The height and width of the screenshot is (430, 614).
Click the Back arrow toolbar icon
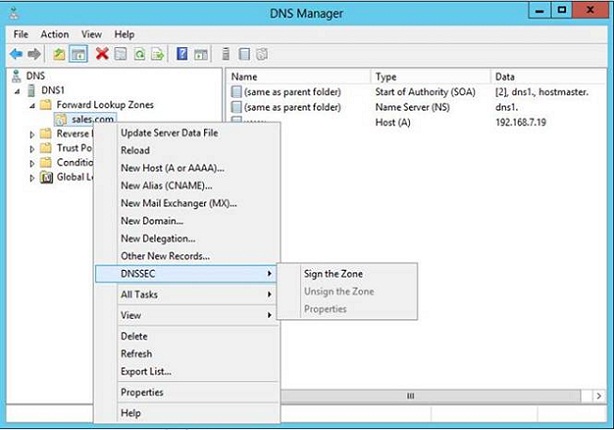(16, 54)
